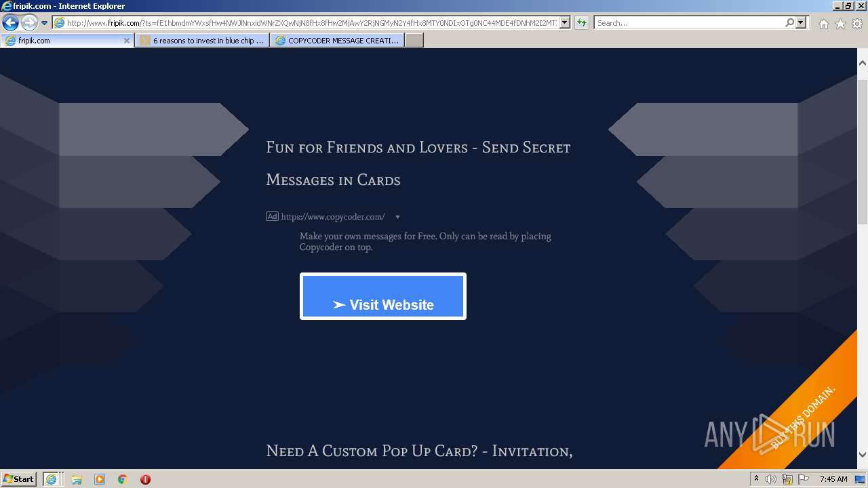Open the recent pages dropdown arrow
Viewport: 868px width, 488px height.
click(x=44, y=23)
